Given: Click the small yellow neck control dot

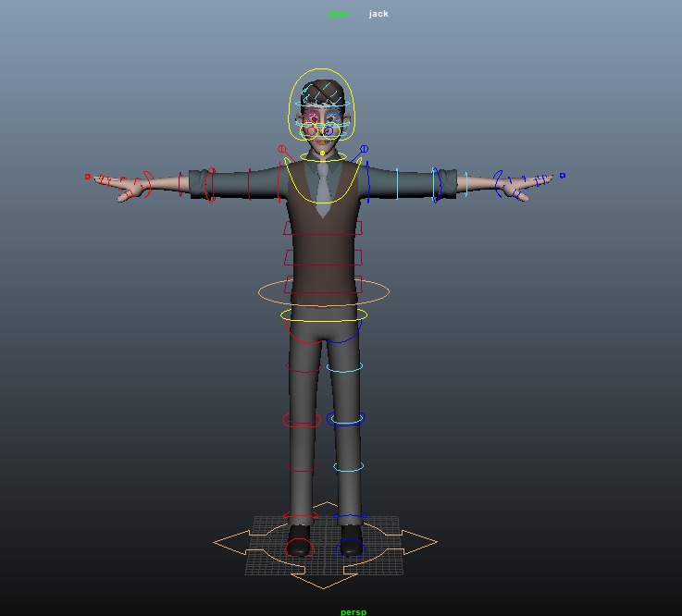Looking at the screenshot, I should (323, 154).
